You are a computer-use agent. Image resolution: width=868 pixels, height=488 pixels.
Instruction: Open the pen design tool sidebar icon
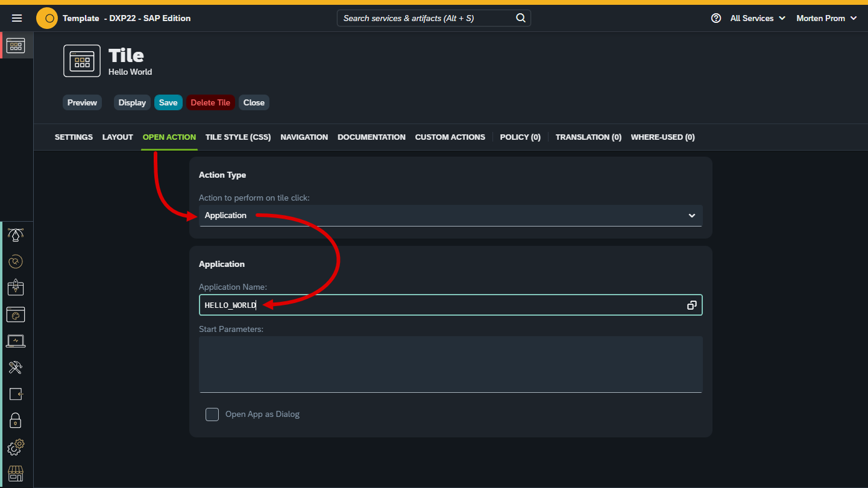[x=16, y=235]
